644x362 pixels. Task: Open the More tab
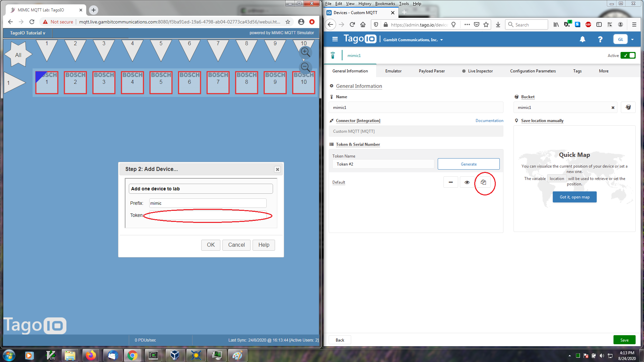(603, 71)
